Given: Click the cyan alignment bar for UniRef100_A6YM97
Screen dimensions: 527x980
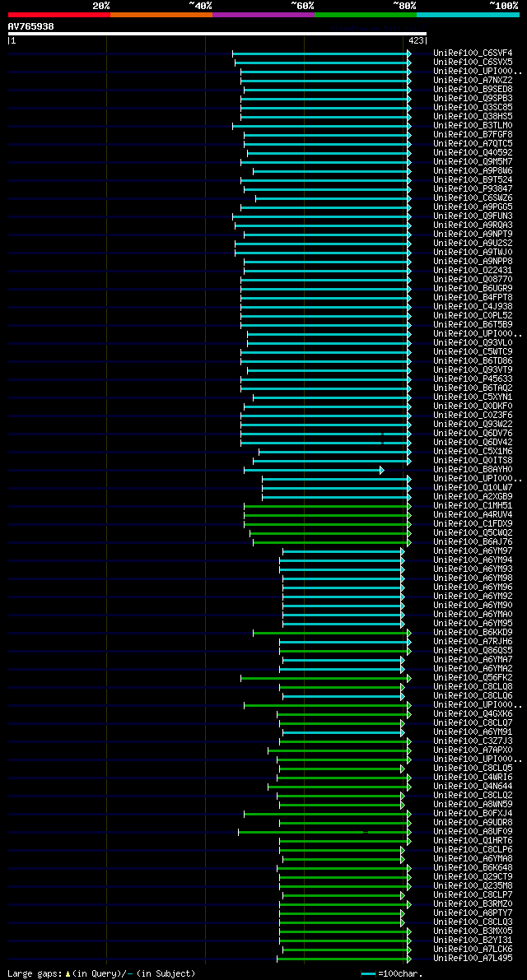Looking at the screenshot, I should coord(344,551).
